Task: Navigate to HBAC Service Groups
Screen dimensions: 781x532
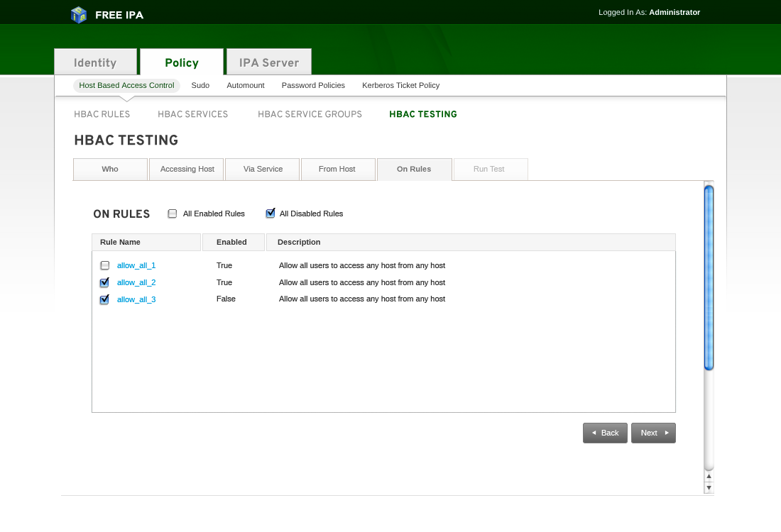Action: tap(310, 114)
